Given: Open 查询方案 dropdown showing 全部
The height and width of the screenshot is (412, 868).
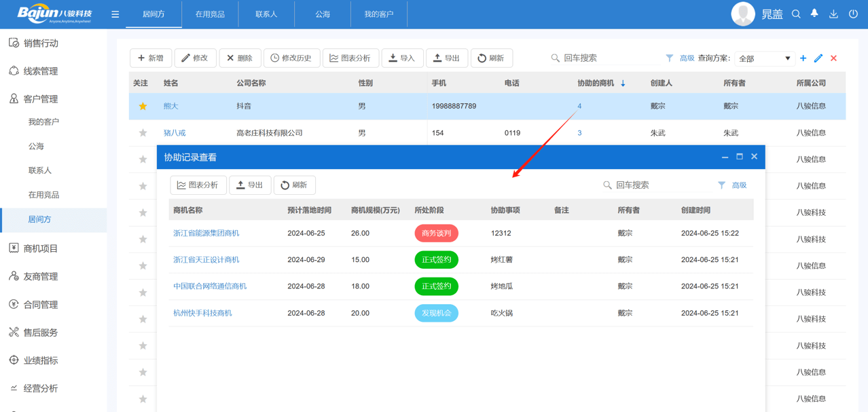Looking at the screenshot, I should point(765,58).
